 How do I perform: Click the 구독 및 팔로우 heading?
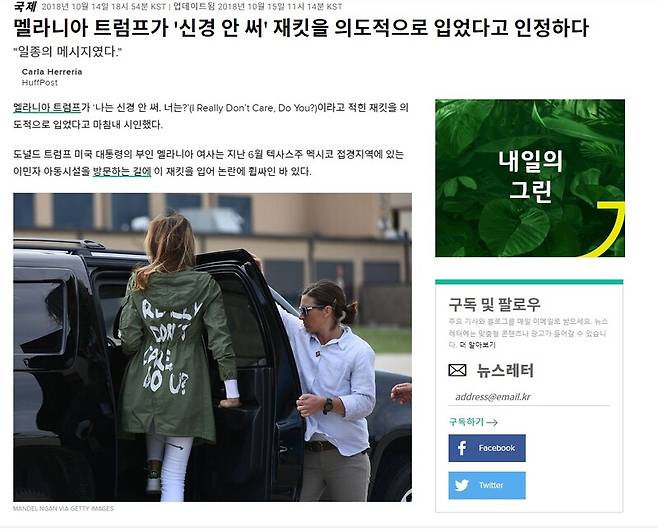494,304
